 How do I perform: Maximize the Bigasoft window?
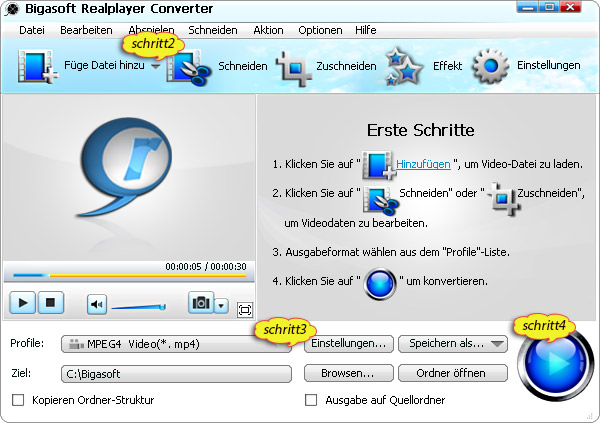tap(549, 7)
